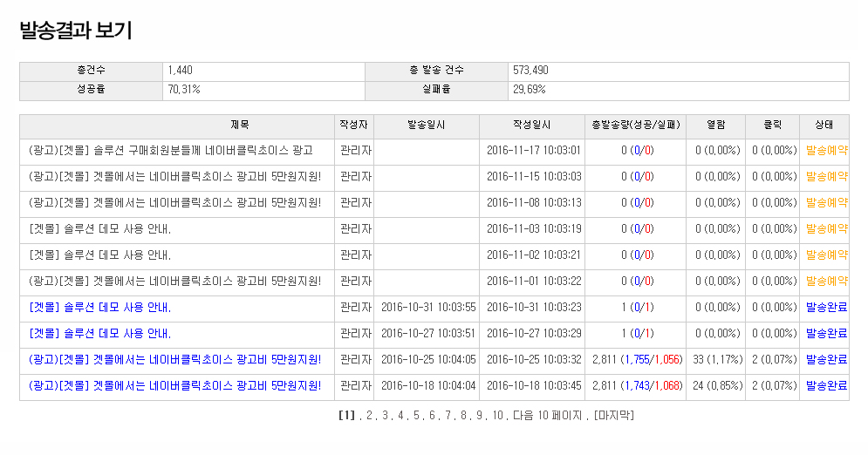Click '발송예약' status of 2016-11-17 message
The height and width of the screenshot is (455, 868).
825,150
